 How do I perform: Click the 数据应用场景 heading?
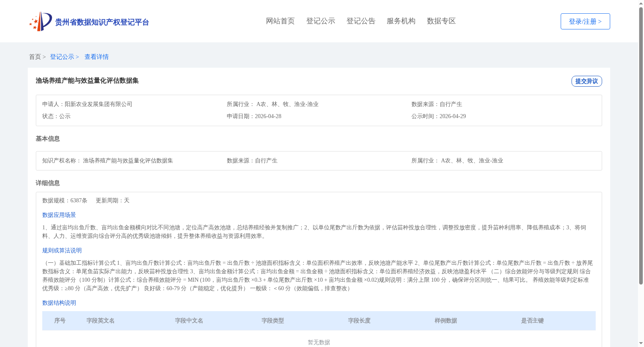[59, 215]
